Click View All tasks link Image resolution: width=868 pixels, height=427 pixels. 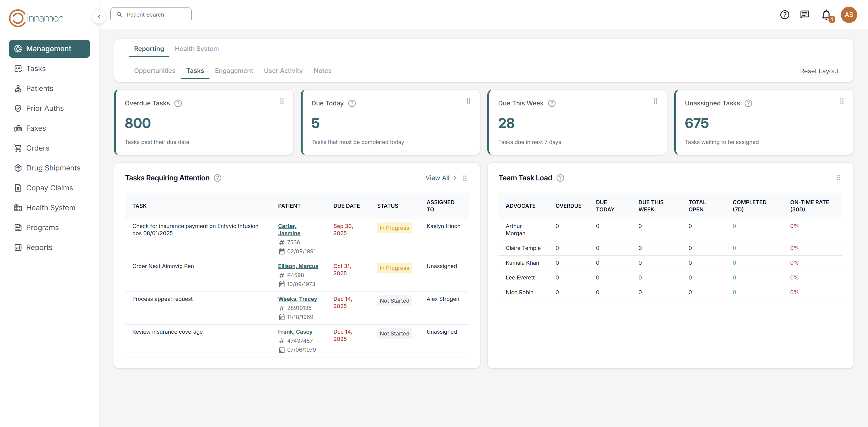click(x=441, y=178)
